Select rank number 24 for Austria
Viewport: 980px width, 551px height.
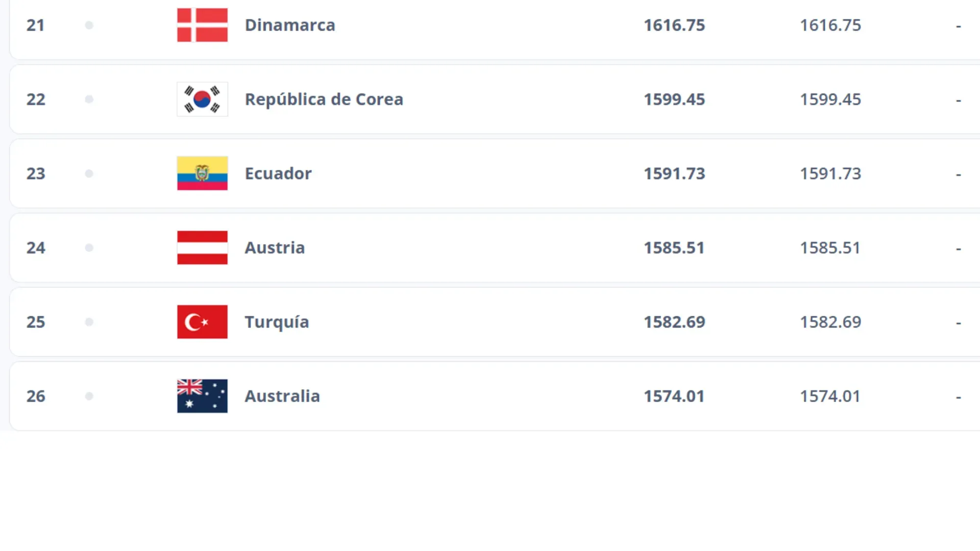(35, 247)
